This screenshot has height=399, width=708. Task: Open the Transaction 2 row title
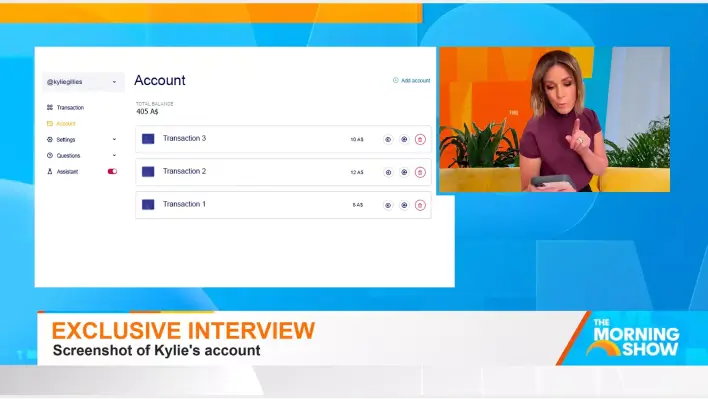click(x=184, y=171)
